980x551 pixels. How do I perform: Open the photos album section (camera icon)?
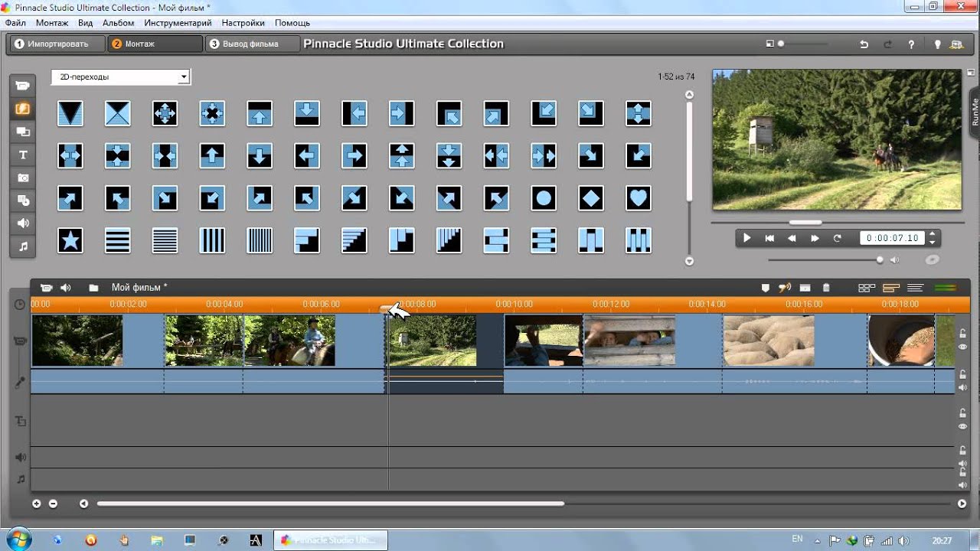[23, 178]
